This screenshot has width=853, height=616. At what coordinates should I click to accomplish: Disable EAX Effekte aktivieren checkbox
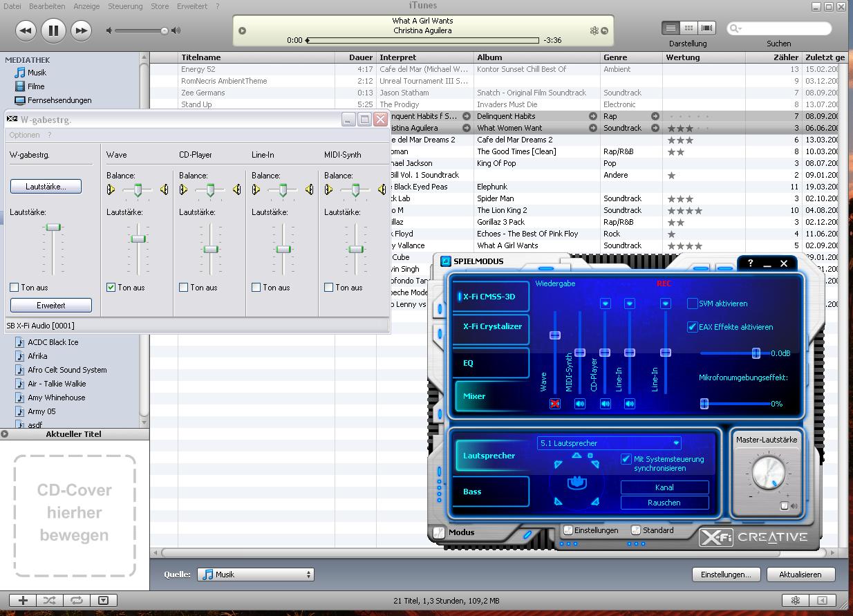tap(693, 327)
